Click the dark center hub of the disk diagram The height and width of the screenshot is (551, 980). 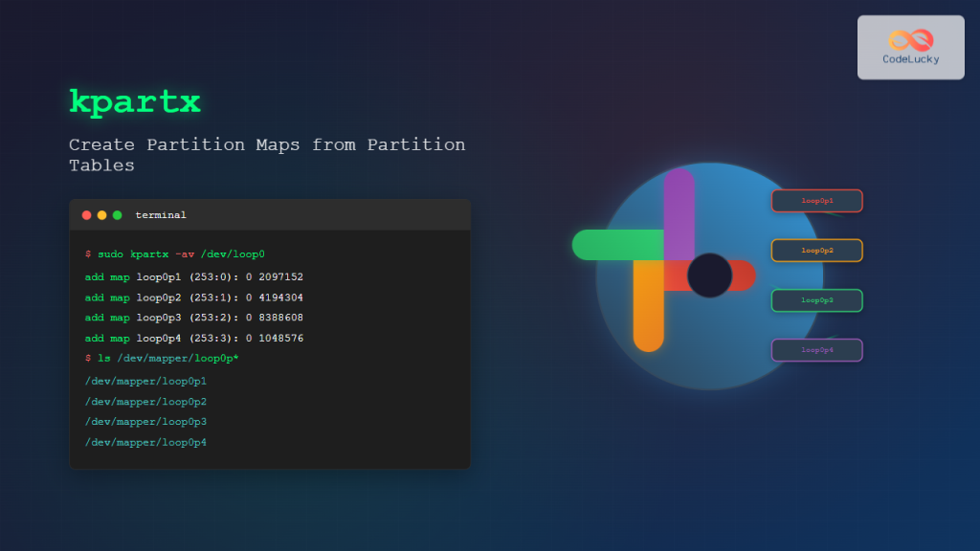tap(712, 275)
